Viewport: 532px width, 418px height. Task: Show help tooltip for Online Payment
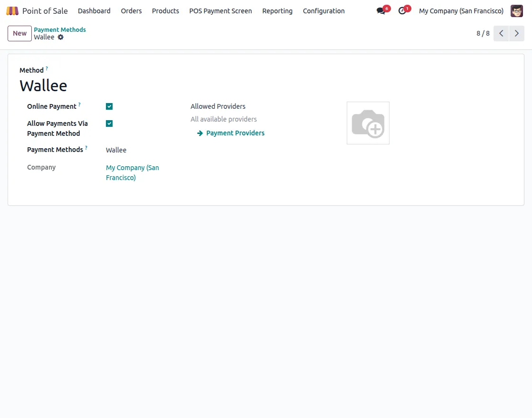click(x=79, y=104)
